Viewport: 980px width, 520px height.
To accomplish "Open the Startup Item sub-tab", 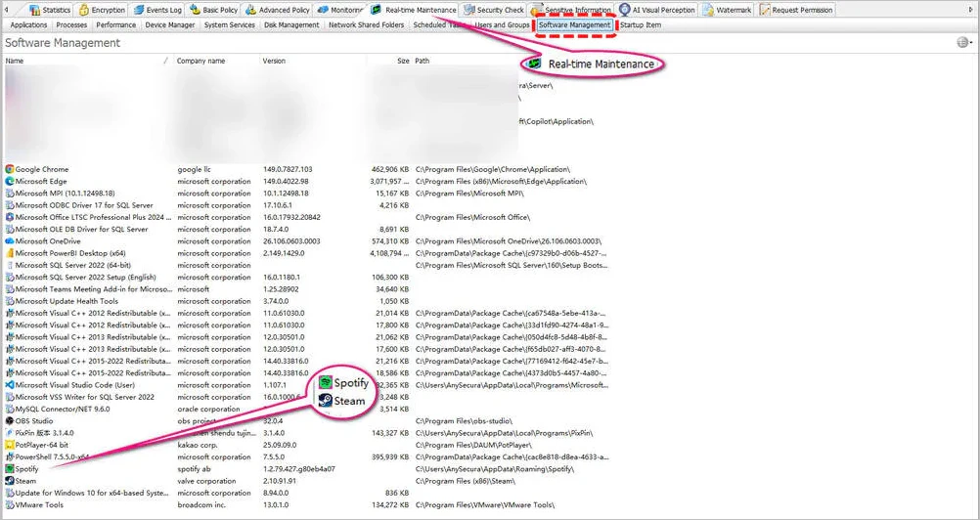I will [x=640, y=25].
